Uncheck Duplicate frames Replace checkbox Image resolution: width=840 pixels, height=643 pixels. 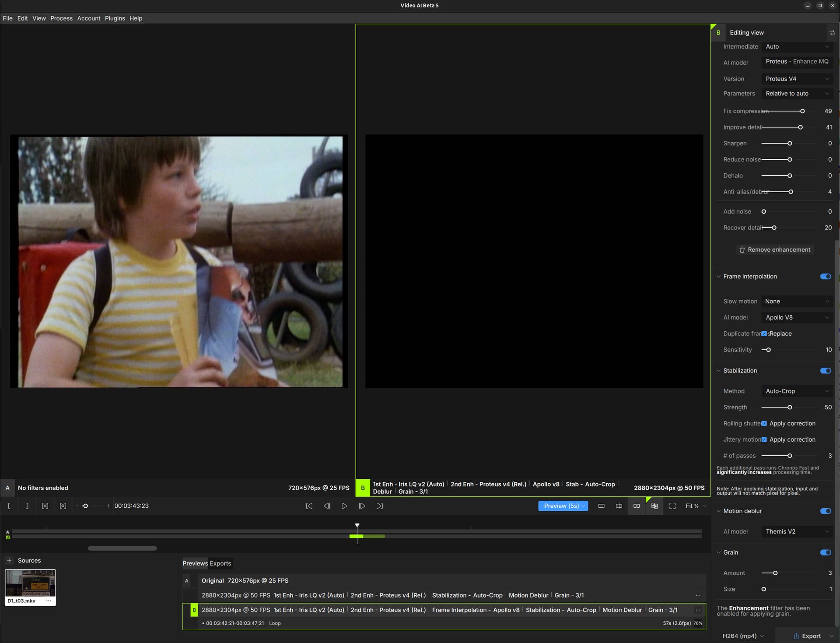[764, 334]
